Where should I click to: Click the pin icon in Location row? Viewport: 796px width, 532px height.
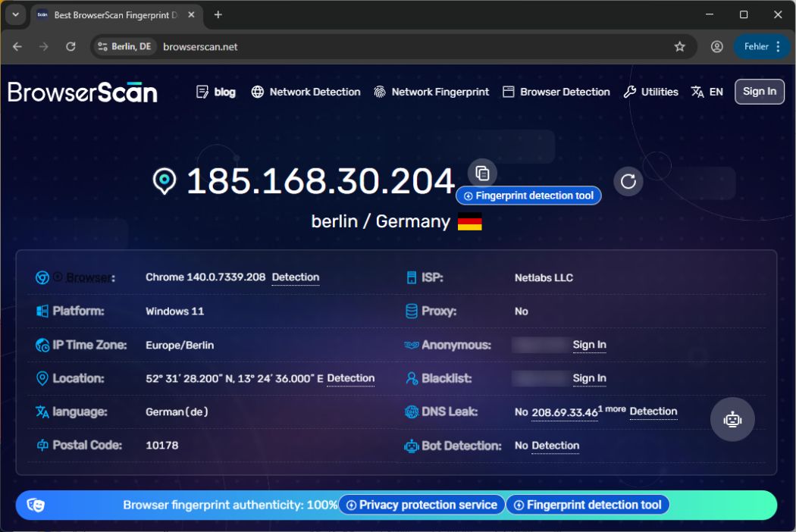pyautogui.click(x=42, y=378)
